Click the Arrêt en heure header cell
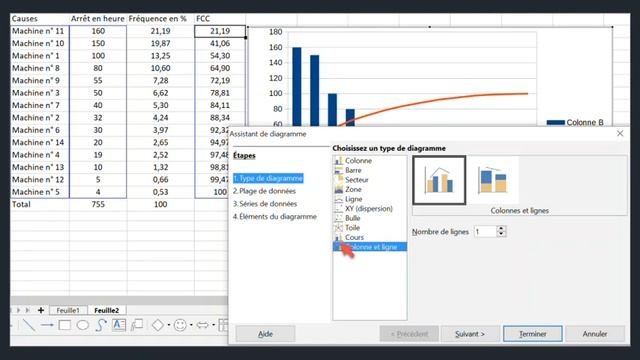640x360 pixels. point(98,19)
